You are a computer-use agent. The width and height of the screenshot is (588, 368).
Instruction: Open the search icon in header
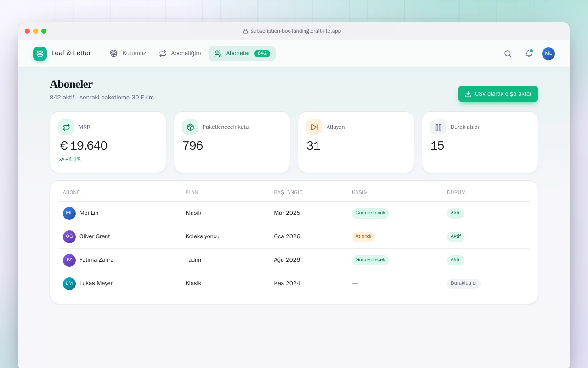coord(508,53)
